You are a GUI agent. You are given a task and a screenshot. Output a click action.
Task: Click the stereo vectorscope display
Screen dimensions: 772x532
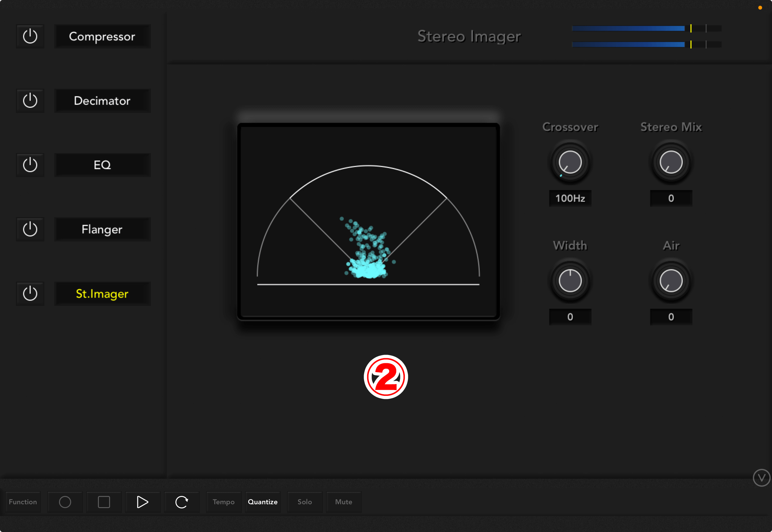(368, 222)
